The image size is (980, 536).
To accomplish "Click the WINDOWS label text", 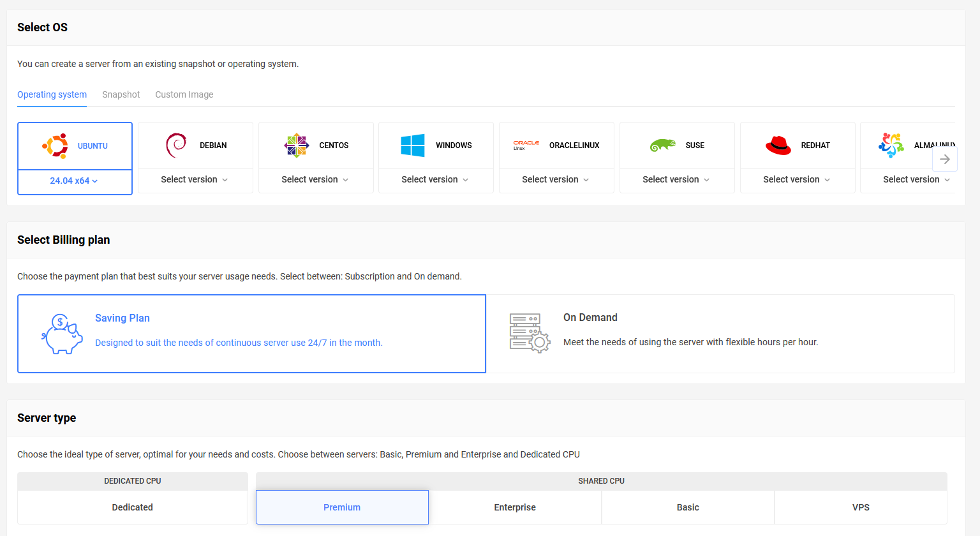I will [x=454, y=145].
